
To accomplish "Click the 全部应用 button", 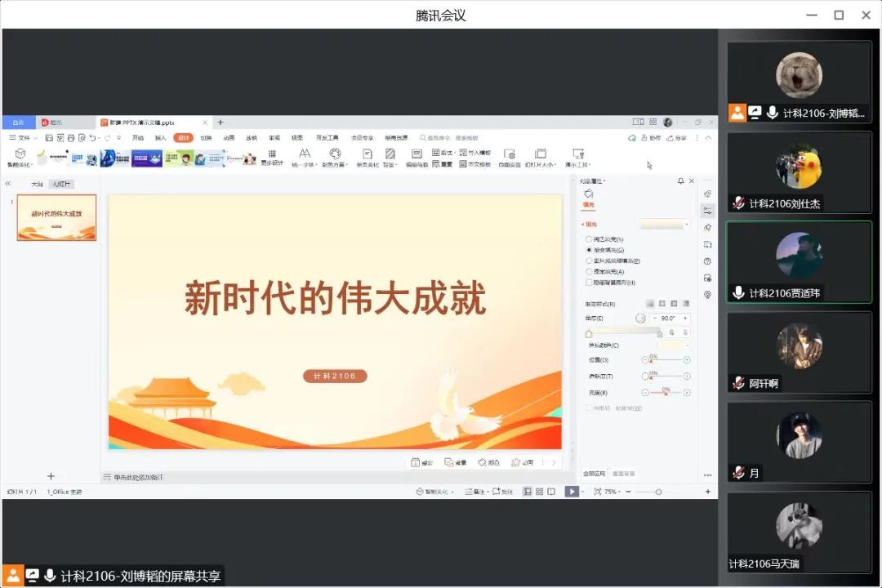I will coord(594,474).
